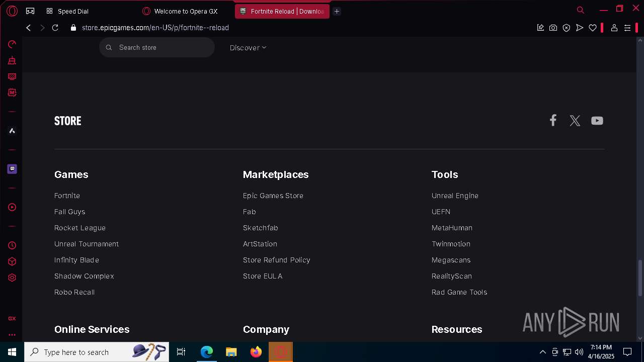Open the GX Corner gamepad icon
This screenshot has width=644, height=362.
30,11
